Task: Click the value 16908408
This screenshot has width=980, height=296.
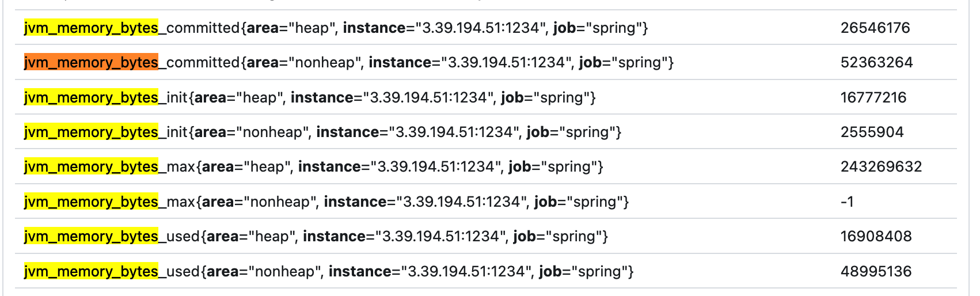Action: click(x=876, y=236)
